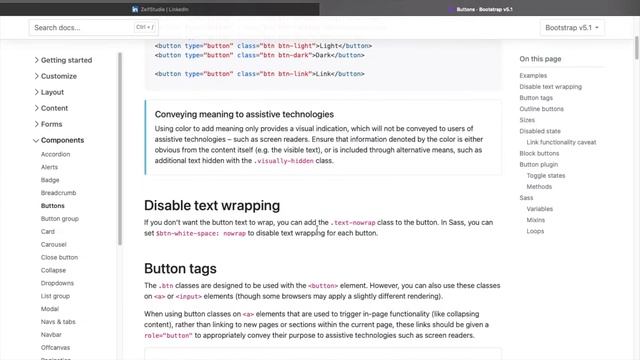
Task: Jump to Disable text wrapping in page contents
Action: (551, 87)
